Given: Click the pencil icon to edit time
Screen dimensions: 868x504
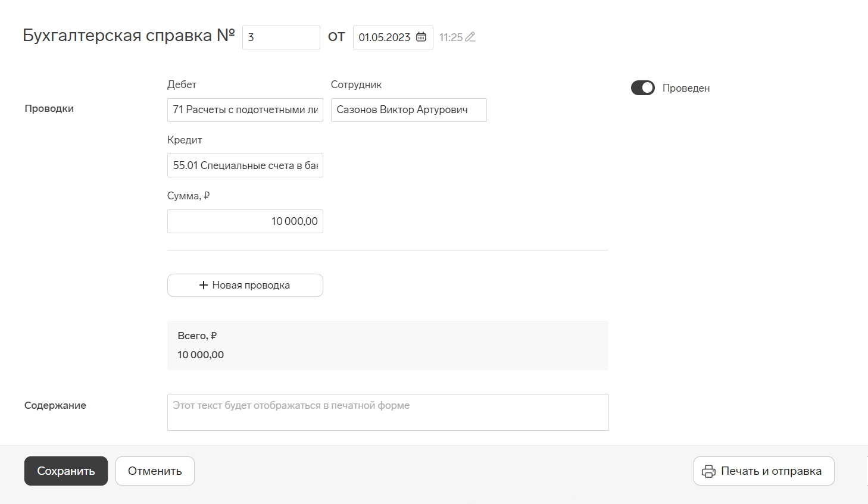Looking at the screenshot, I should click(x=470, y=37).
